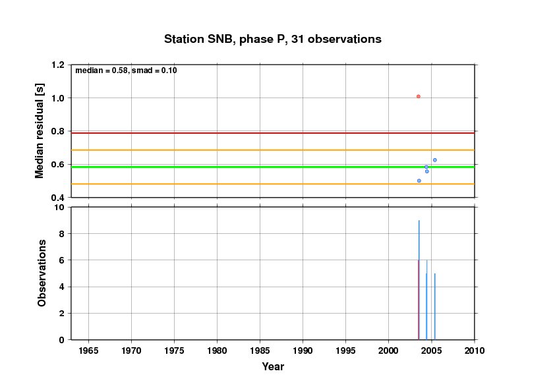Click the 'Observations' y-axis label
The width and height of the screenshot is (555, 392).
[x=42, y=273]
